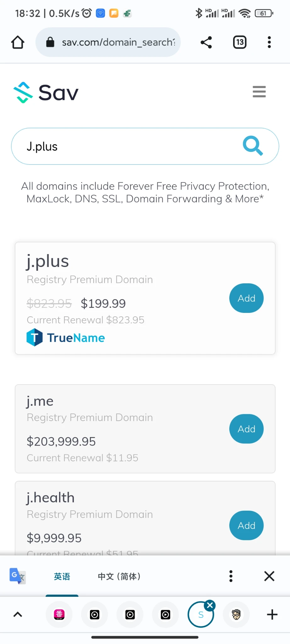Open the browser three-dot overflow menu
Viewport: 290px width, 644px height.
(x=269, y=42)
